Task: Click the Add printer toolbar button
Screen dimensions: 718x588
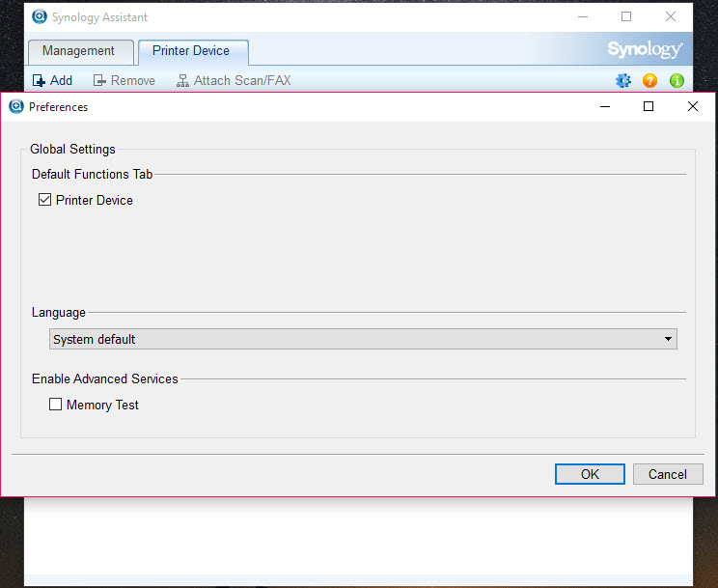Action: tap(52, 81)
